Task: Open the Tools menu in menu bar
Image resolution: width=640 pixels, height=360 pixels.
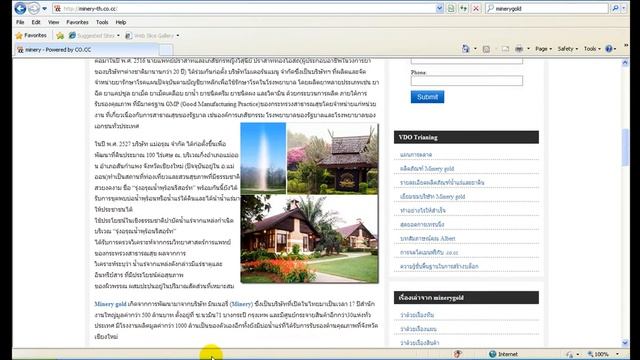Action: click(102, 22)
